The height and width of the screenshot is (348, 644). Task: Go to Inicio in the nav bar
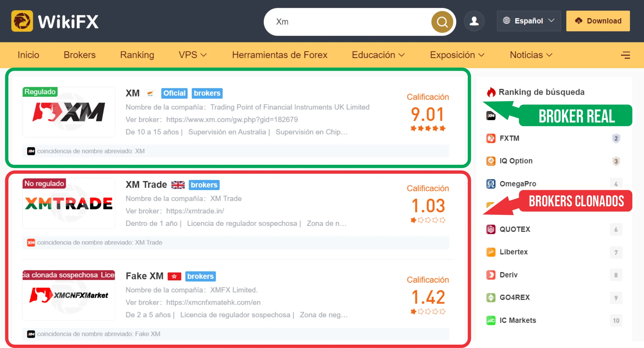(28, 55)
